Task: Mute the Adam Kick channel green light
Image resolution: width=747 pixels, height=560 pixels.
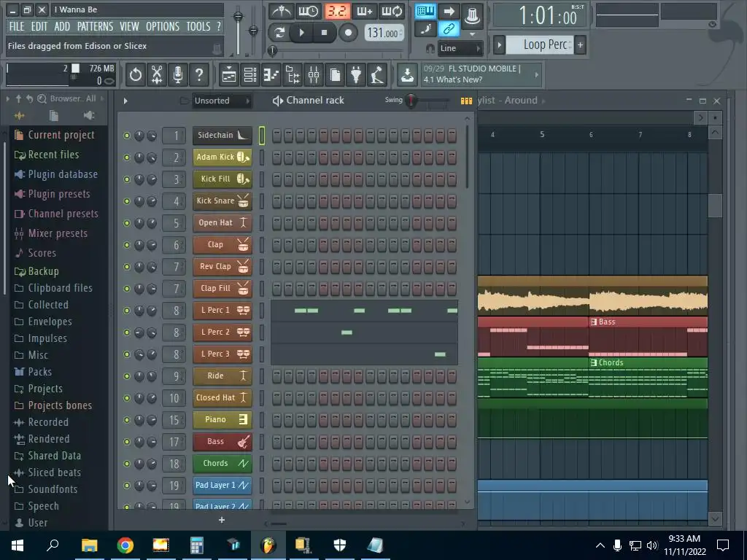Action: (x=127, y=157)
